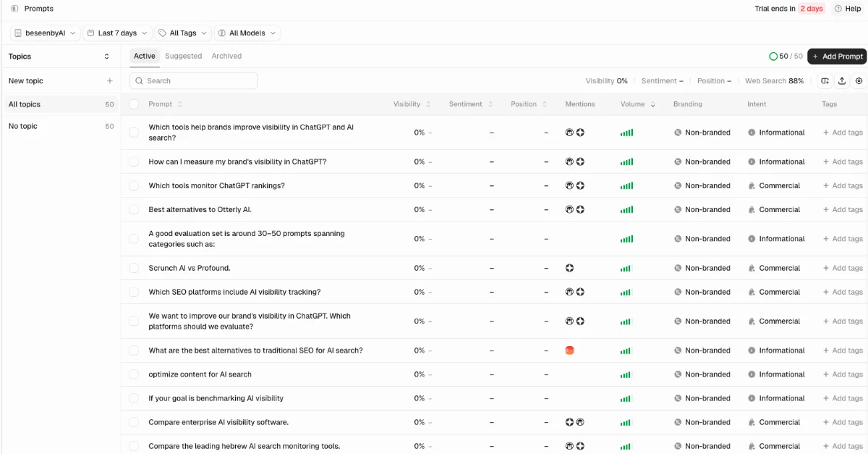
Task: Click the '2 days' trial badge
Action: point(812,9)
